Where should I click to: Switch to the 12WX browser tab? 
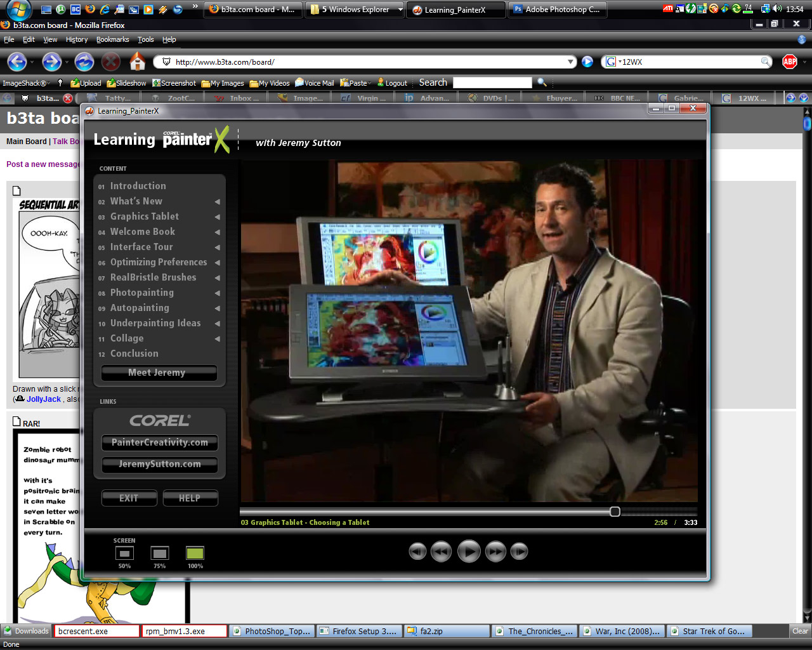click(x=746, y=98)
